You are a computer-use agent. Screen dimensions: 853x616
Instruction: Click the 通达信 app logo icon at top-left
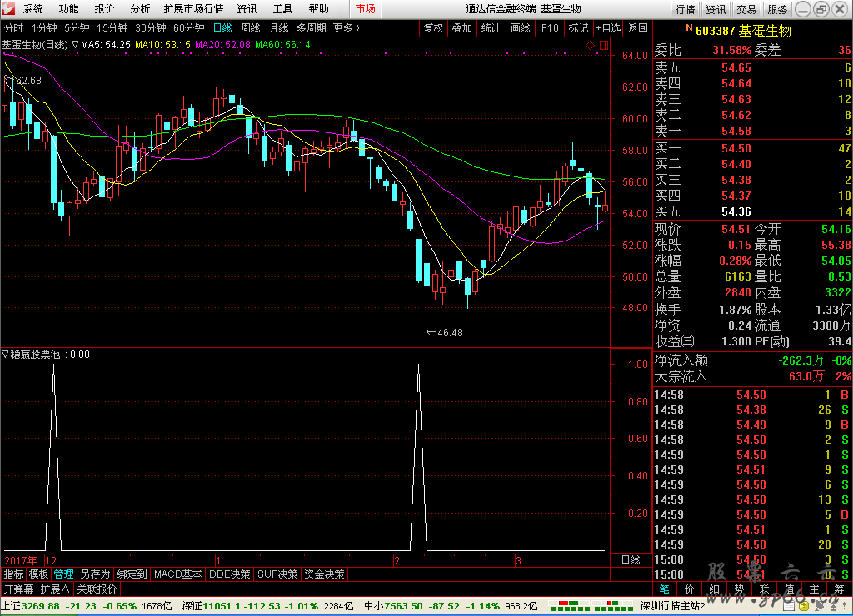click(9, 9)
